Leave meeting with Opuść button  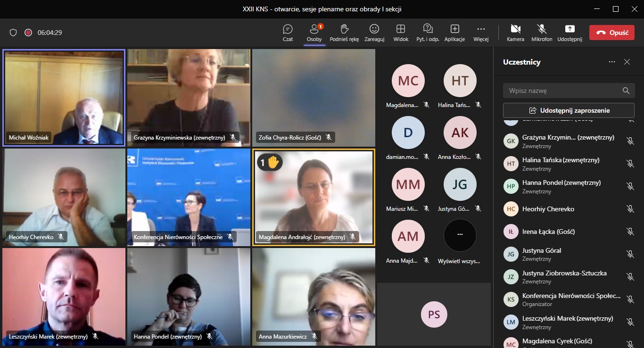point(611,33)
